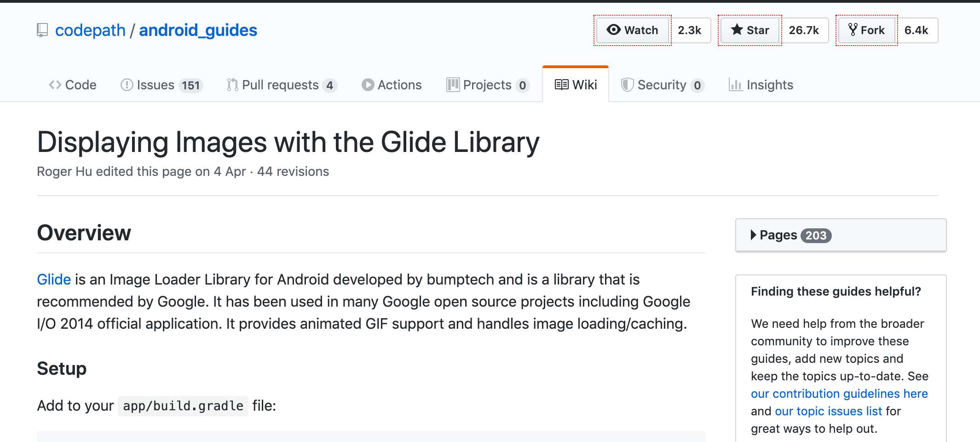Show the 26.7k stargazers count
The height and width of the screenshot is (442, 980).
click(x=804, y=30)
